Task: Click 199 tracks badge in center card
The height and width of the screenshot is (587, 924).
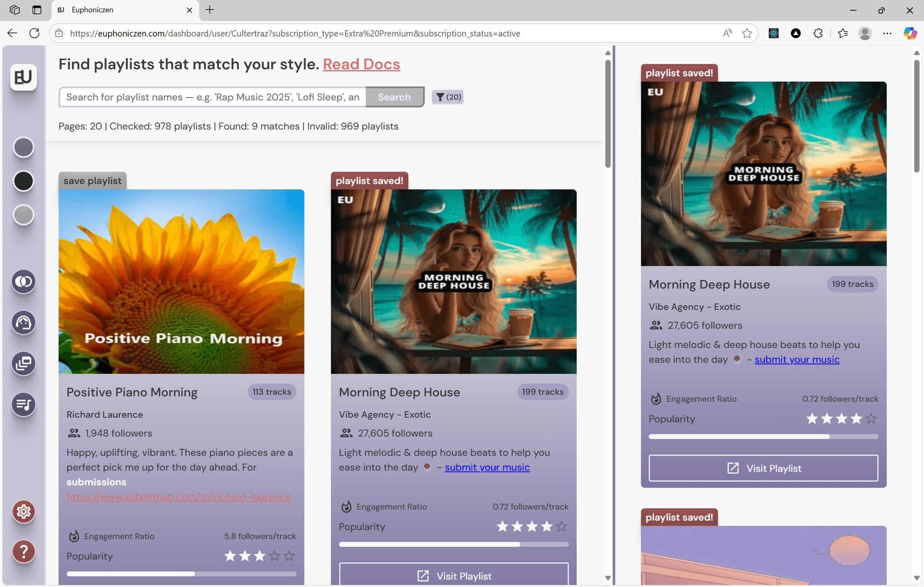Action: (x=543, y=392)
